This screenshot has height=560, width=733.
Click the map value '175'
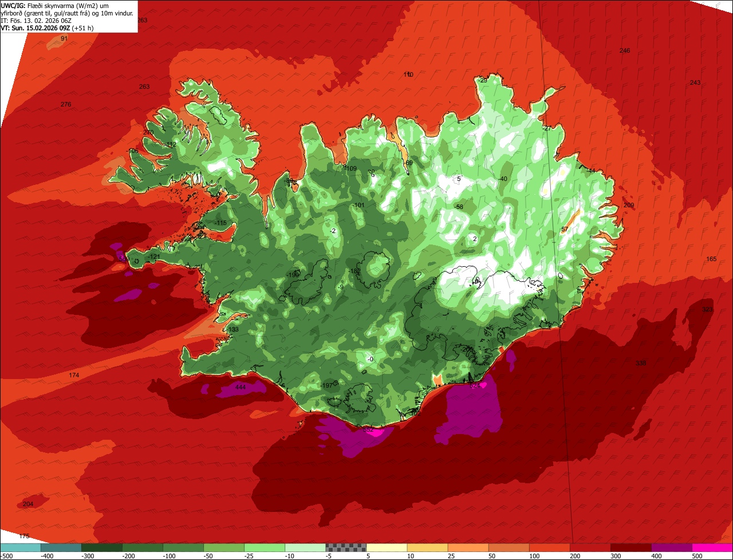[x=24, y=536]
